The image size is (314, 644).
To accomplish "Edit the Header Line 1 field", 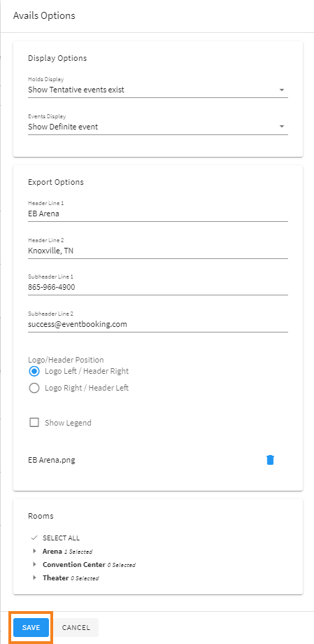I will point(158,213).
